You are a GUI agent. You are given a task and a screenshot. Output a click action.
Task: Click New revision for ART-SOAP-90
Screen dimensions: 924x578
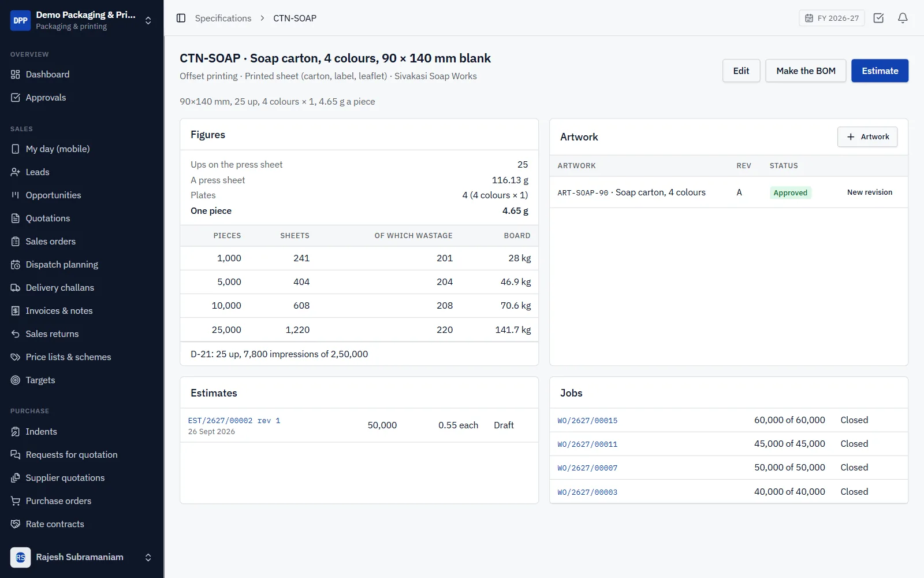[869, 192]
